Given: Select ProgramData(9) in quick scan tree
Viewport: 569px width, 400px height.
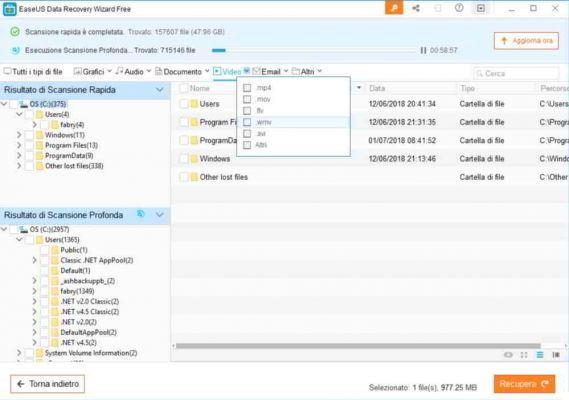Looking at the screenshot, I should click(x=69, y=156).
